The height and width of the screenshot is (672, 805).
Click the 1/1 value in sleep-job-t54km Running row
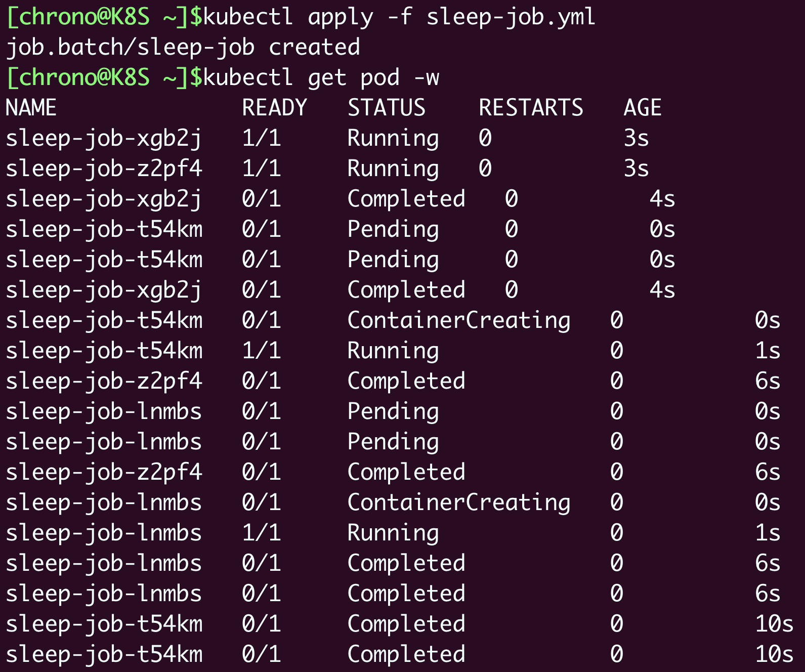(x=261, y=351)
